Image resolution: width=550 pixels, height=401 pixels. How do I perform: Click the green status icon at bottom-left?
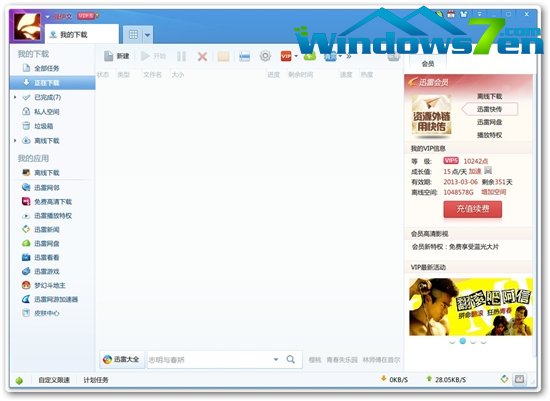point(19,380)
